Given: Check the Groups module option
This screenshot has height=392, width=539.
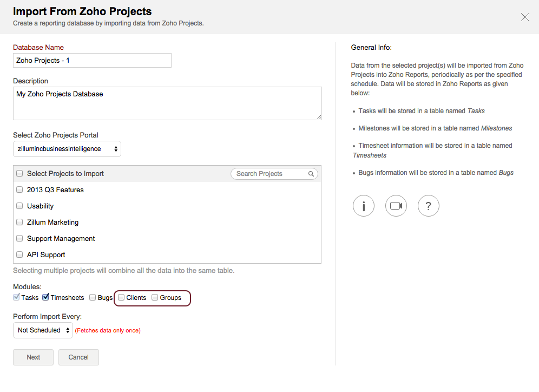Looking at the screenshot, I should click(x=155, y=297).
